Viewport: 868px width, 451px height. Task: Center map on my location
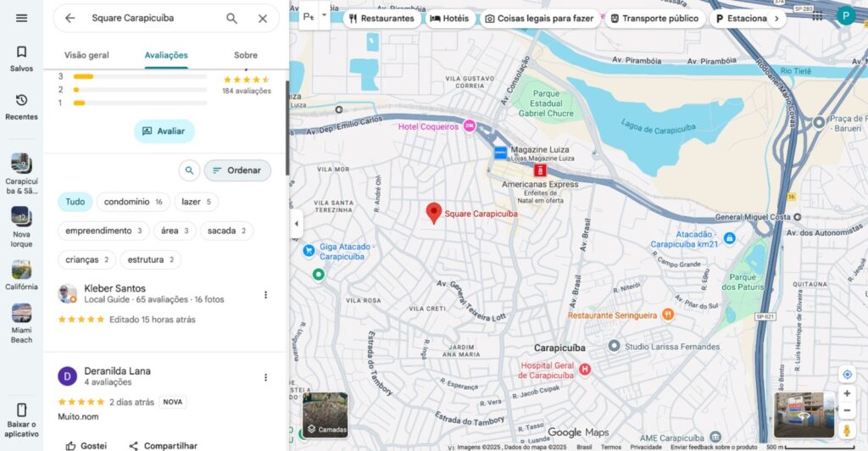pos(846,375)
